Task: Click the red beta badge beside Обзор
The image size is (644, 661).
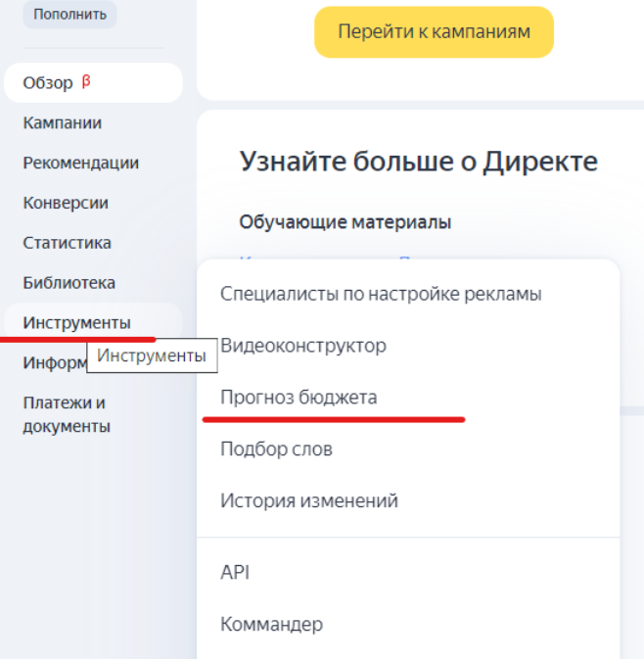Action: click(x=86, y=81)
